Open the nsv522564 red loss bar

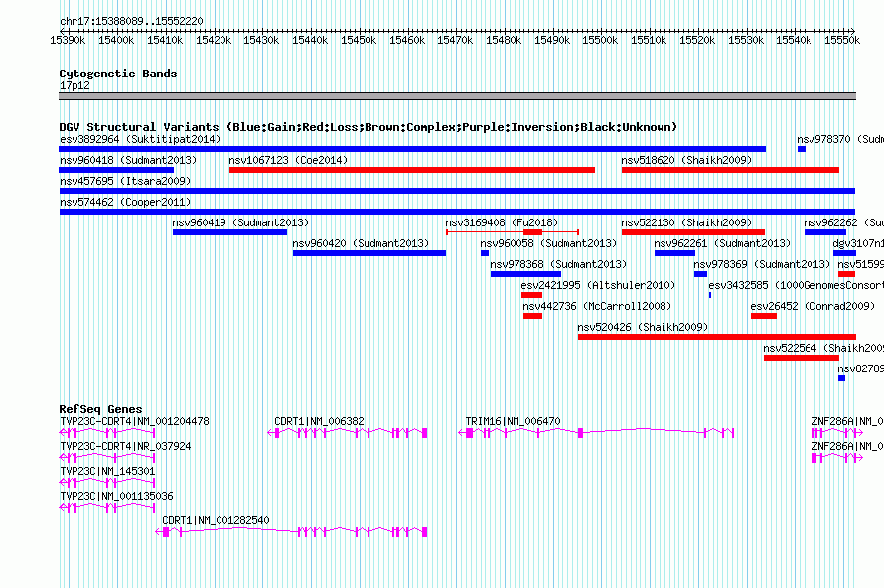802,358
